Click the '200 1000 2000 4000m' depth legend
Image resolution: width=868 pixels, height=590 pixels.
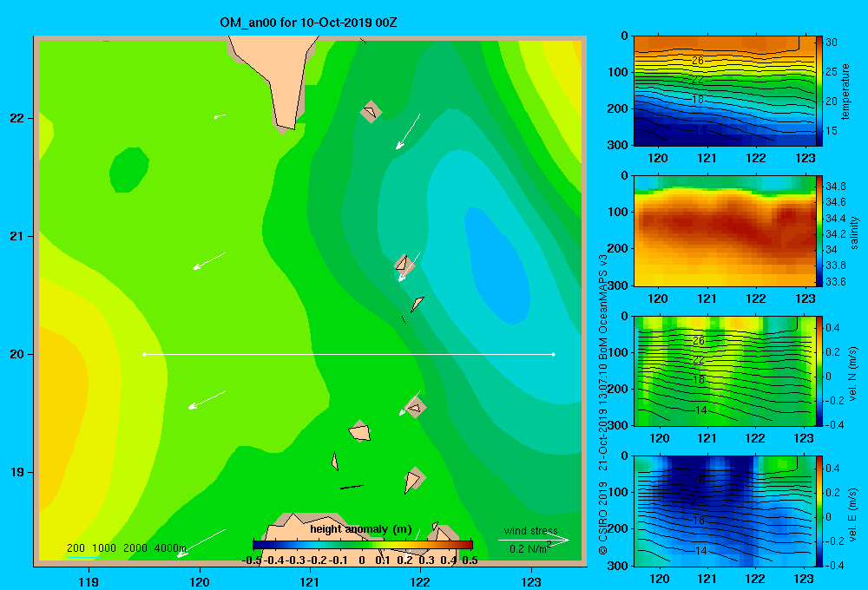(x=127, y=548)
